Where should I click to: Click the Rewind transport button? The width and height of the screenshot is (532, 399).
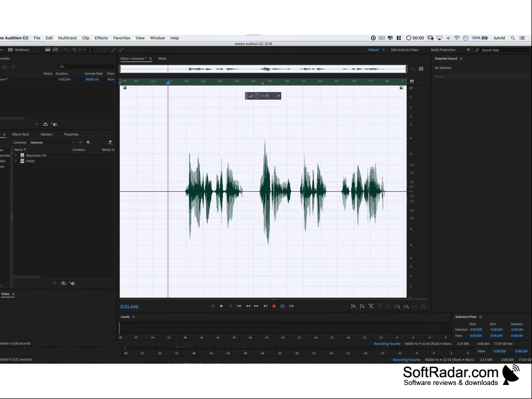coord(248,306)
